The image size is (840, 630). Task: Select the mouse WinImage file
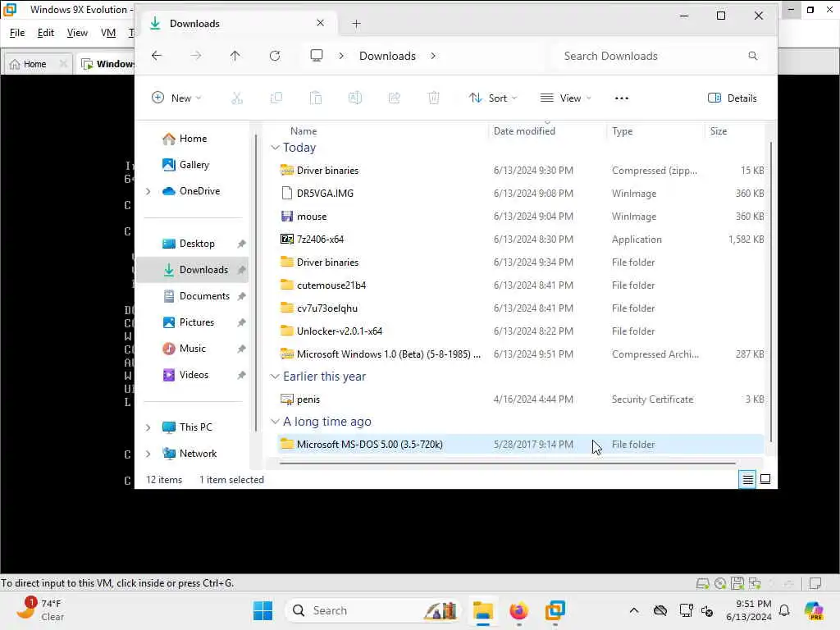pos(520,217)
